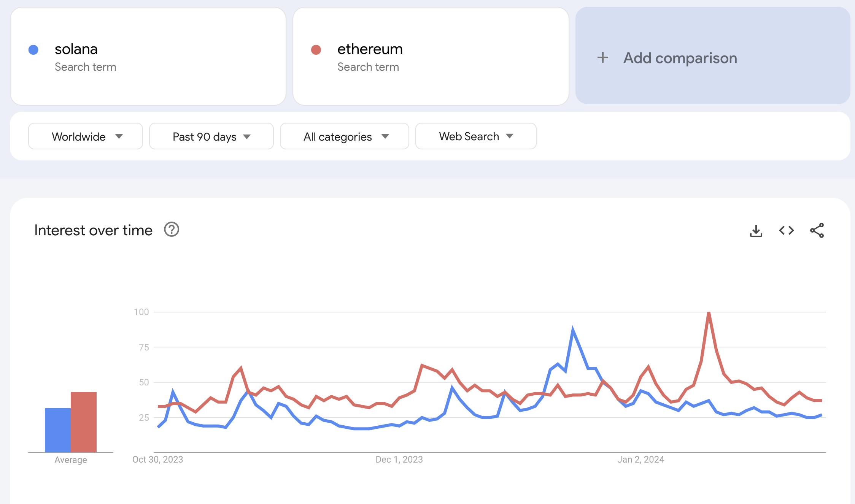
Task: Click the download CSV icon
Action: (756, 231)
